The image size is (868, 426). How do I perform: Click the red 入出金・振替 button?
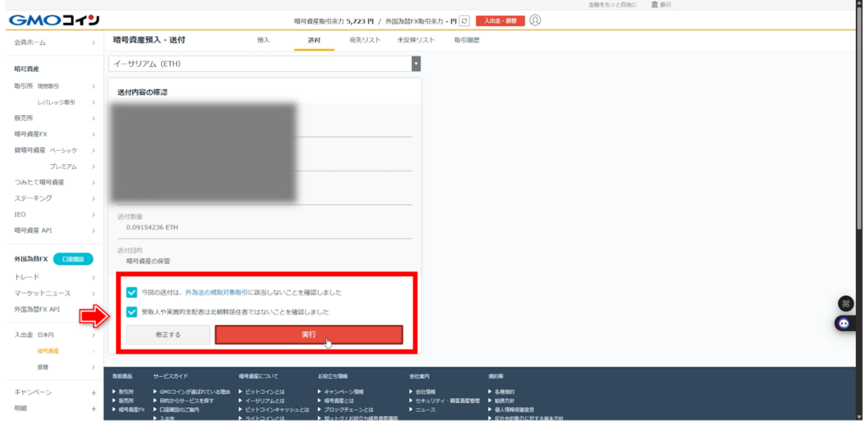500,20
